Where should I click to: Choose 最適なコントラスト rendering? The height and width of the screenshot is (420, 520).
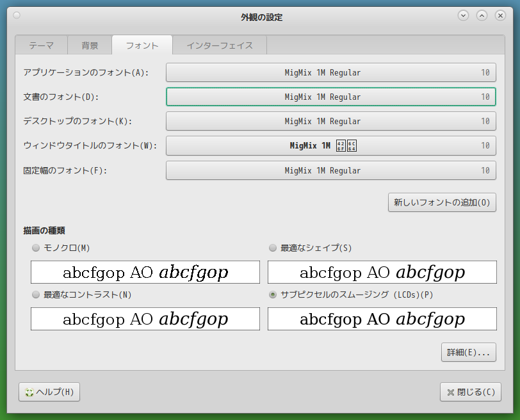(36, 295)
